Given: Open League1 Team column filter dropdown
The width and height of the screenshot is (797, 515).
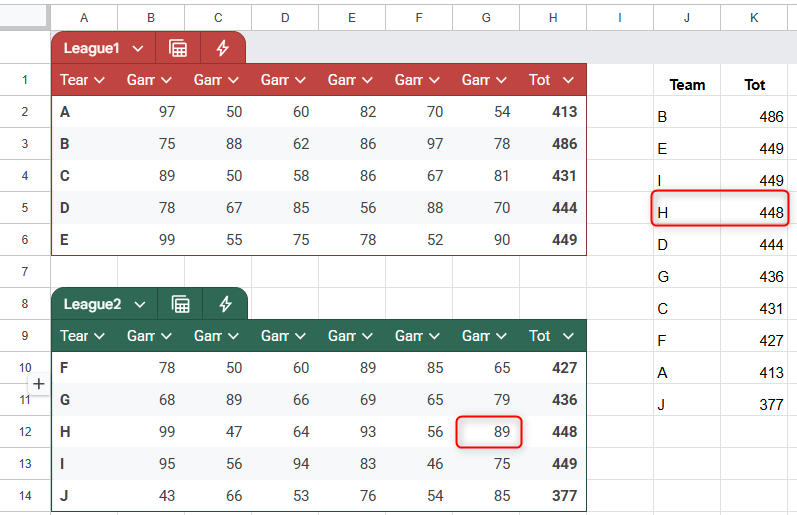Looking at the screenshot, I should 99,80.
